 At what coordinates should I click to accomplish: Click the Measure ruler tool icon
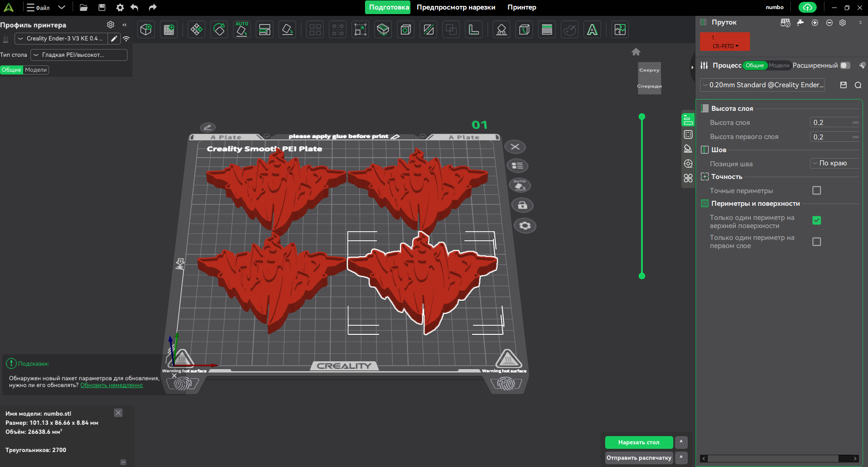pyautogui.click(x=473, y=30)
